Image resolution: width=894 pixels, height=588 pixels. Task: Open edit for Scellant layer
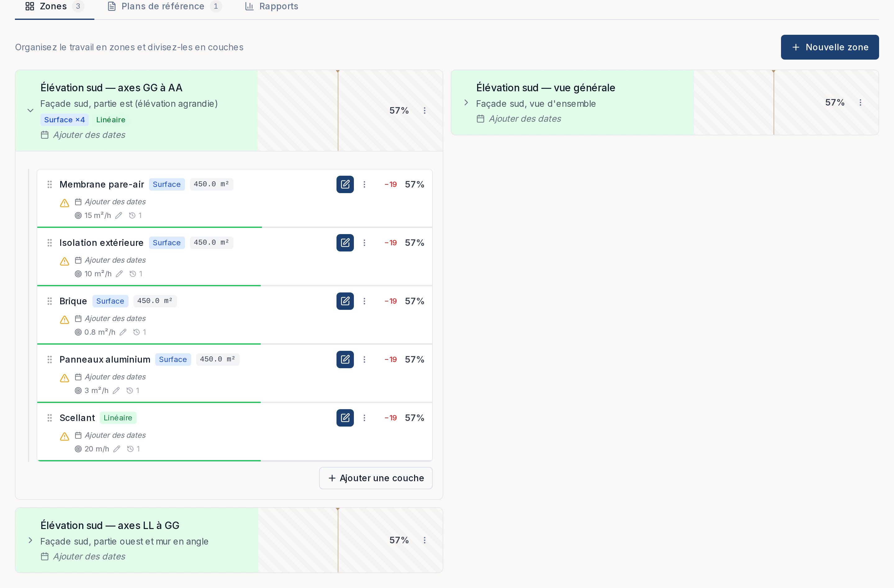345,418
